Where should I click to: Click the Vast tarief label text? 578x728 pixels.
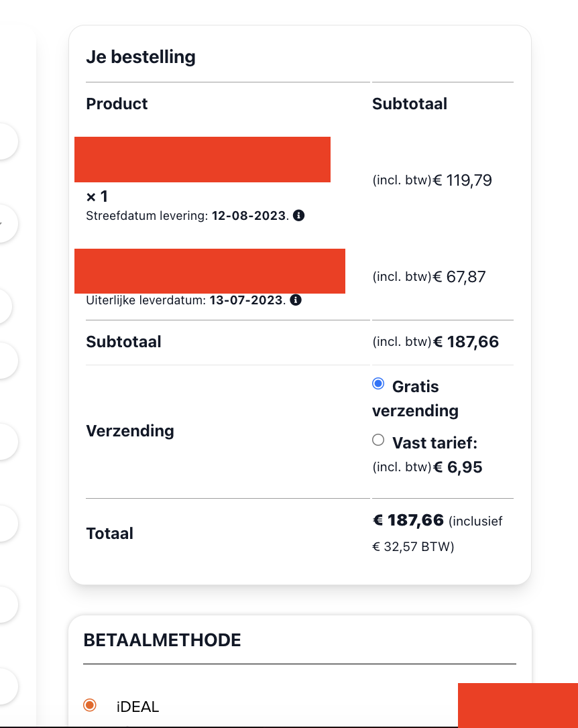pyautogui.click(x=435, y=443)
